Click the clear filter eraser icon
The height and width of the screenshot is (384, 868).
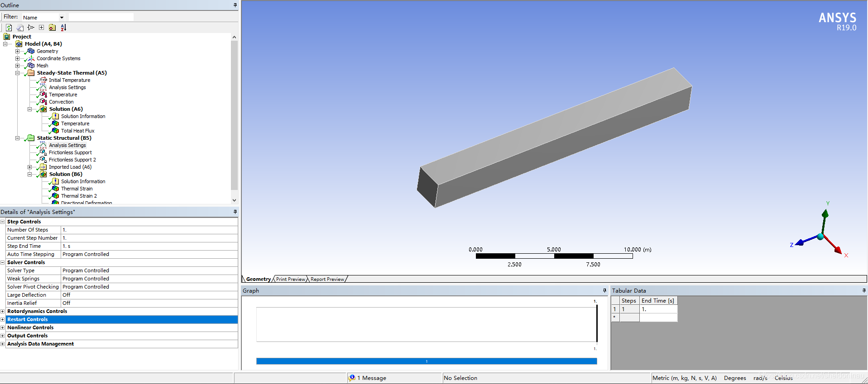pos(20,28)
